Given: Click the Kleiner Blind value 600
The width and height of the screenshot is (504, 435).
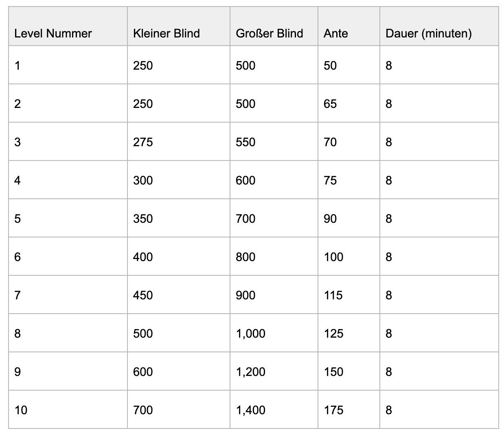Looking at the screenshot, I should tap(143, 372).
